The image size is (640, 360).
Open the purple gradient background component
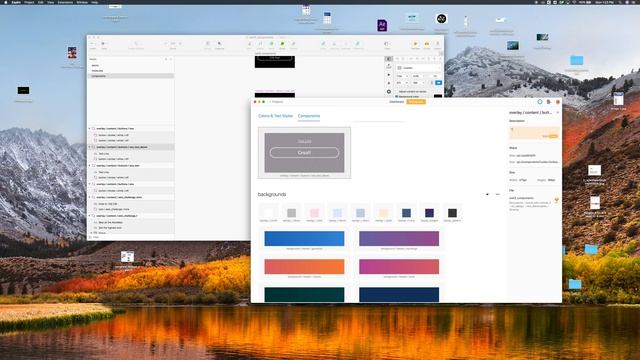tap(399, 238)
